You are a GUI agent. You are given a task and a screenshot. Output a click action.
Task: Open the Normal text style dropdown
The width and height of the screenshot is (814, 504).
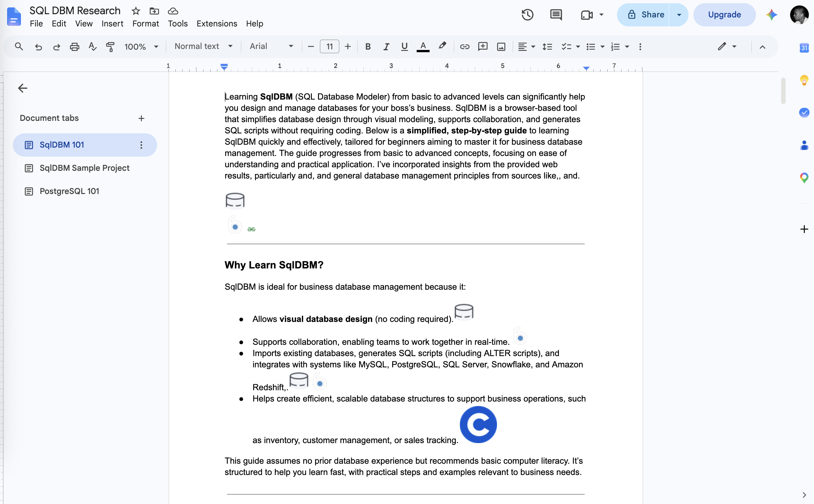tap(203, 46)
